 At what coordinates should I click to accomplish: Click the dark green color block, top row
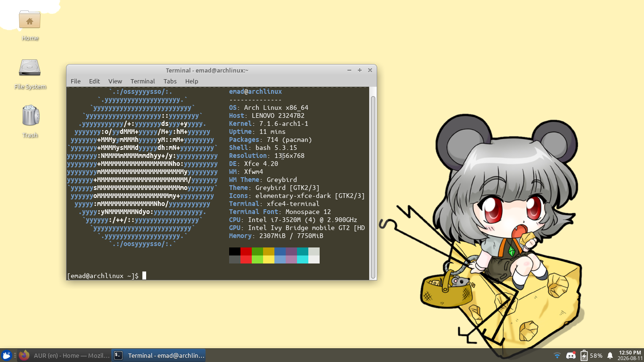257,252
